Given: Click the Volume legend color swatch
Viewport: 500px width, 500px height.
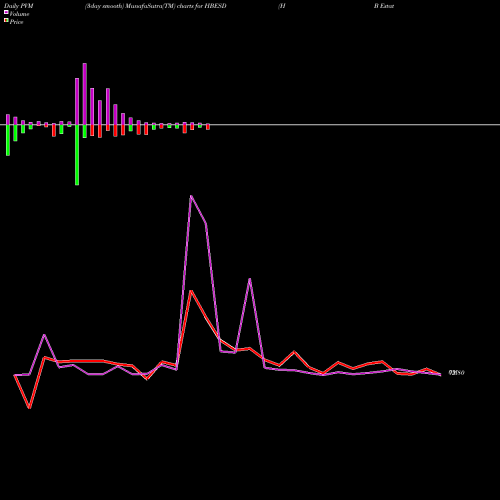Looking at the screenshot, I should pyautogui.click(x=6, y=12).
